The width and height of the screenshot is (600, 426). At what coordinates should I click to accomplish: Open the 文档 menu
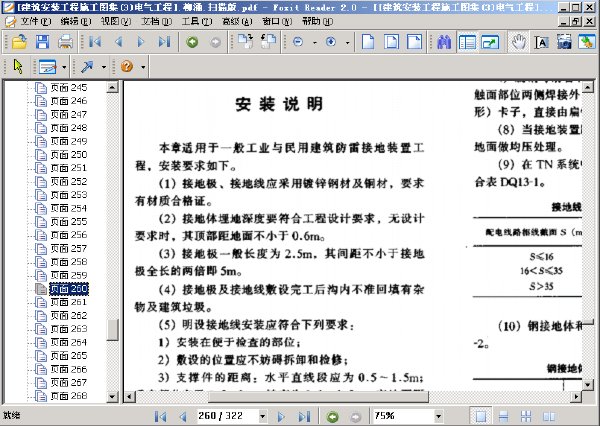pyautogui.click(x=156, y=21)
